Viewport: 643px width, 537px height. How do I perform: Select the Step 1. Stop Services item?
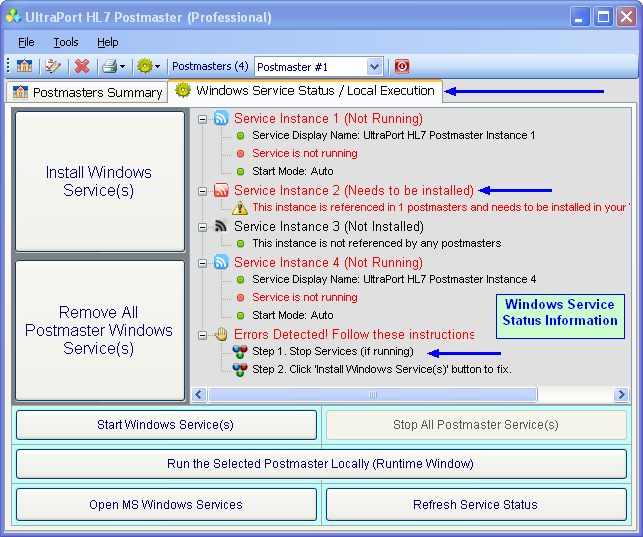[x=332, y=352]
